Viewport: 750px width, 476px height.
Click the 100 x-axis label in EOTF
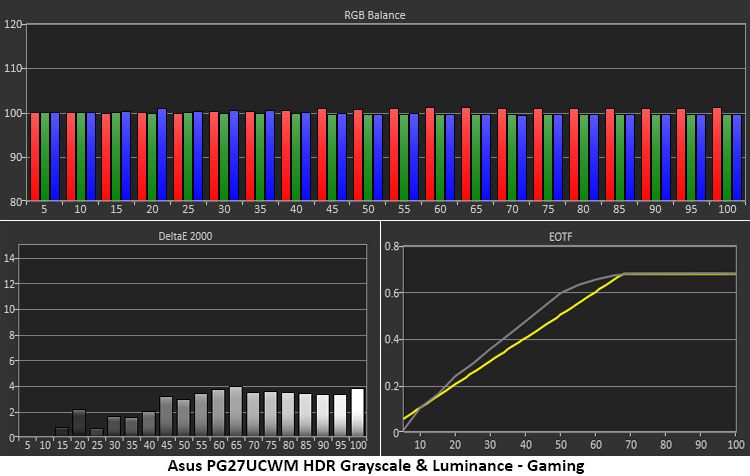(736, 445)
